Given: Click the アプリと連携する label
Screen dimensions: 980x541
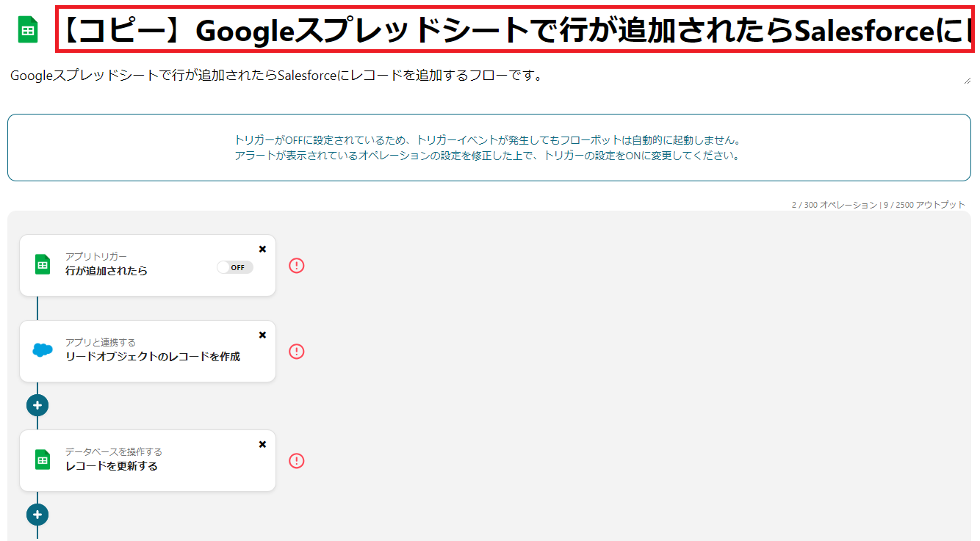Looking at the screenshot, I should [101, 342].
